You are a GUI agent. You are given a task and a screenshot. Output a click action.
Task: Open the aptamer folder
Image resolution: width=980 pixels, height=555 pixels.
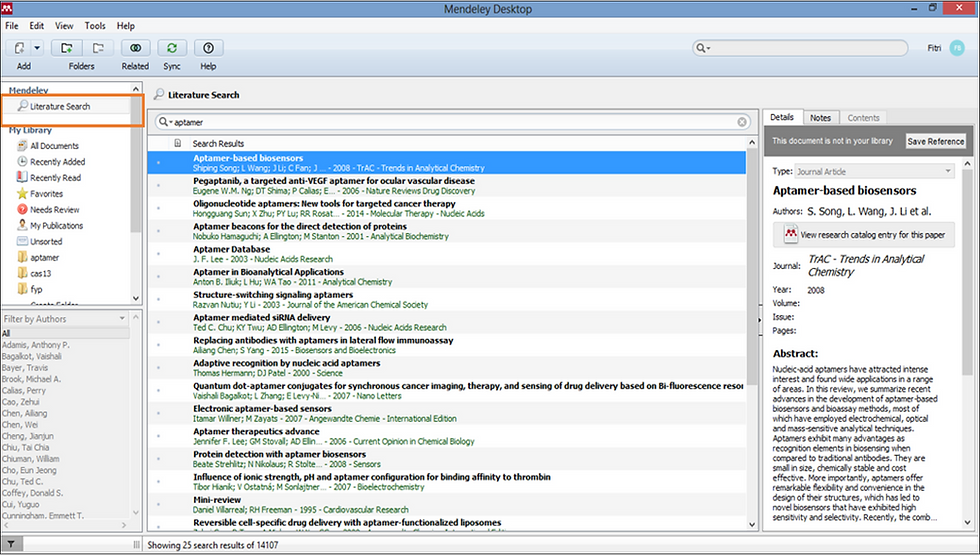tap(44, 258)
